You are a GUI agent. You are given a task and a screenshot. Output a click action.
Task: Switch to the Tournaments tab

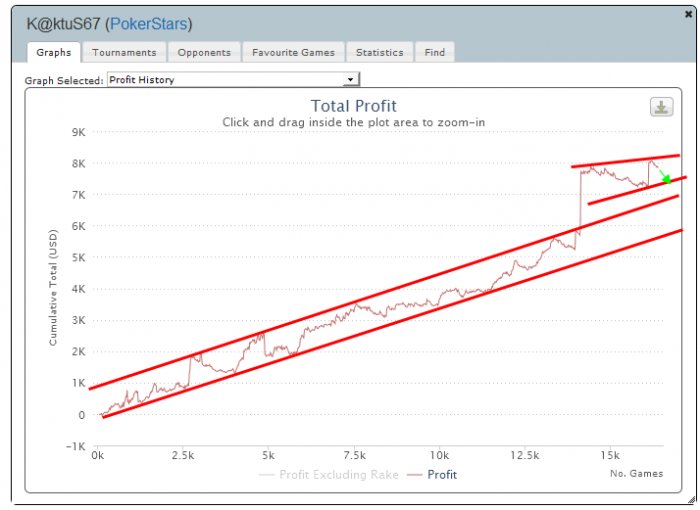pos(124,52)
